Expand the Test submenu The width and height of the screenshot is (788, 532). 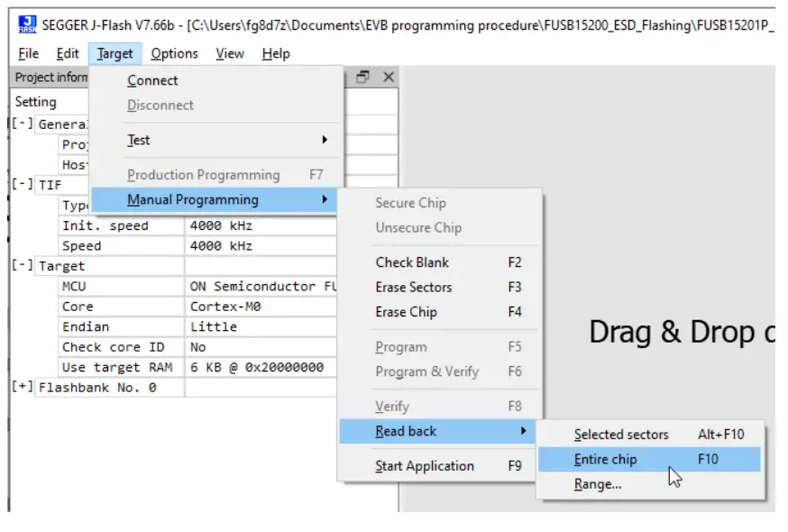[217, 140]
